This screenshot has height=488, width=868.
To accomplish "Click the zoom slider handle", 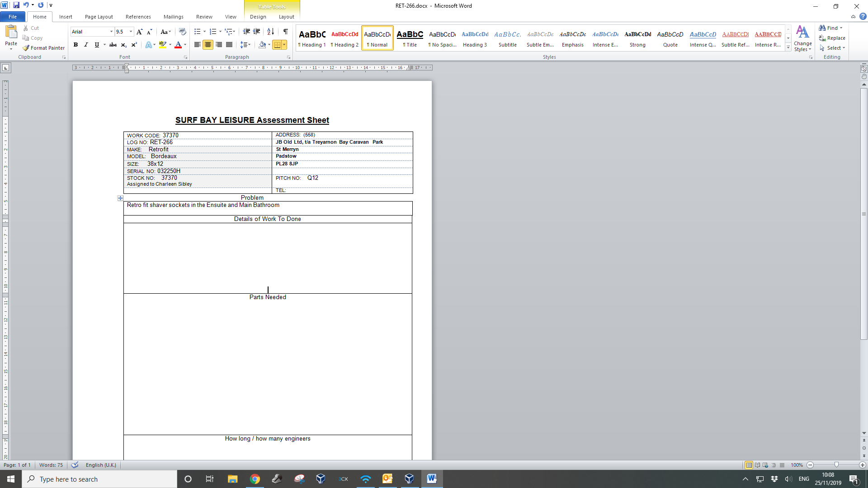I will (836, 465).
